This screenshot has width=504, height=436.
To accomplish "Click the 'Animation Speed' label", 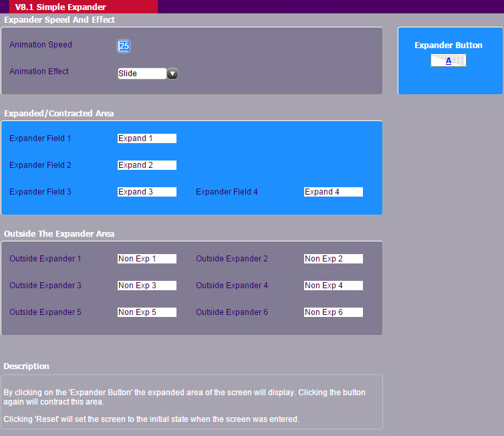I will click(41, 45).
